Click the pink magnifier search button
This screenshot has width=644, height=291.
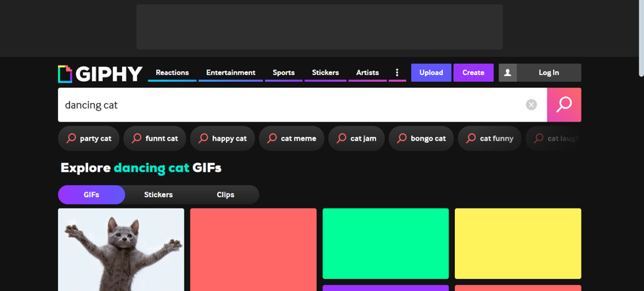point(564,105)
